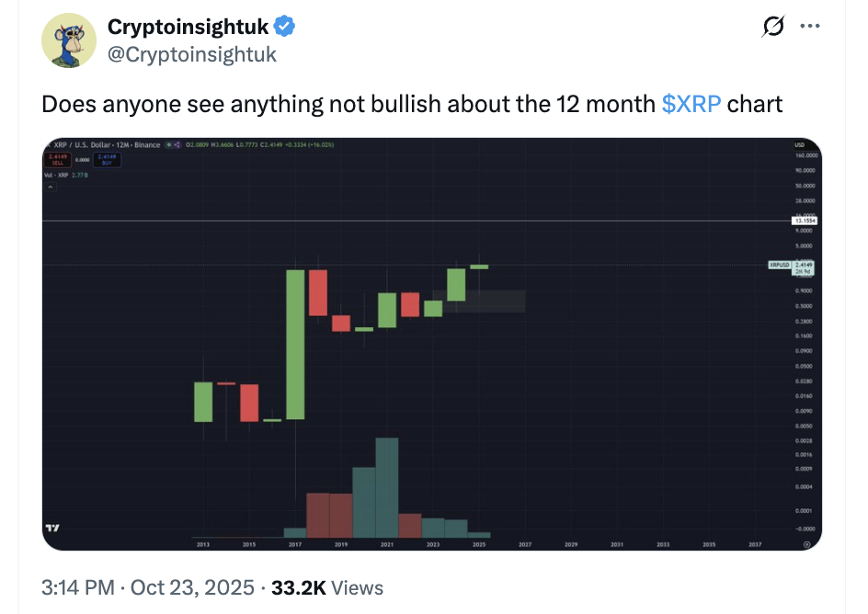This screenshot has width=868, height=614.
Task: Click the USD currency label on price axis
Action: [x=798, y=145]
